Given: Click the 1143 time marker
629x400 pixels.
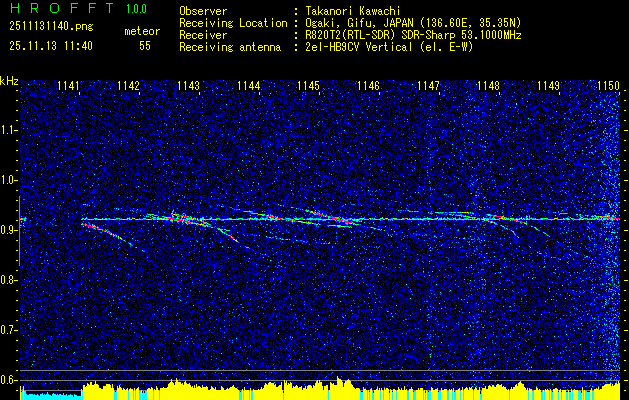Looking at the screenshot, I should pyautogui.click(x=189, y=85).
